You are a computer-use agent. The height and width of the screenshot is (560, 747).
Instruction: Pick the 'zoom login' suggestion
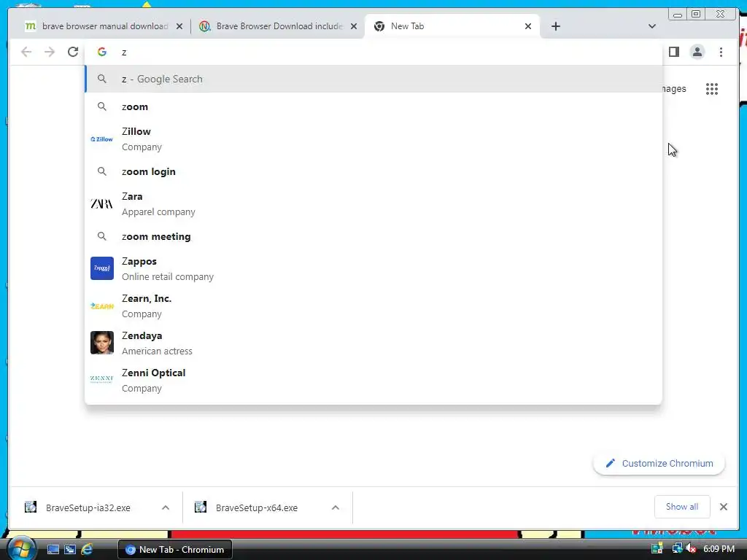click(373, 171)
